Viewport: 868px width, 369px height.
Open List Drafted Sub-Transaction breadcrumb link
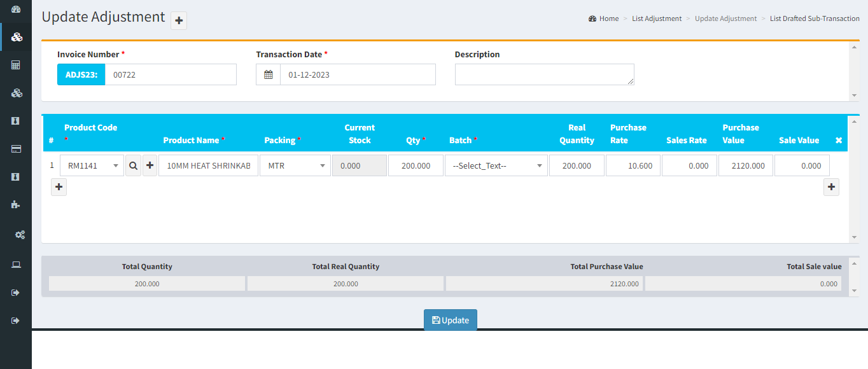[x=814, y=18]
